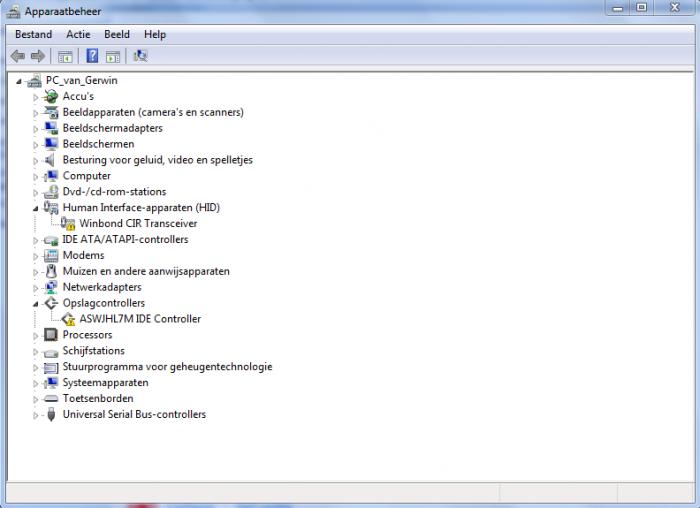
Task: Select the PC_van_Gerwin label
Action: [x=82, y=80]
